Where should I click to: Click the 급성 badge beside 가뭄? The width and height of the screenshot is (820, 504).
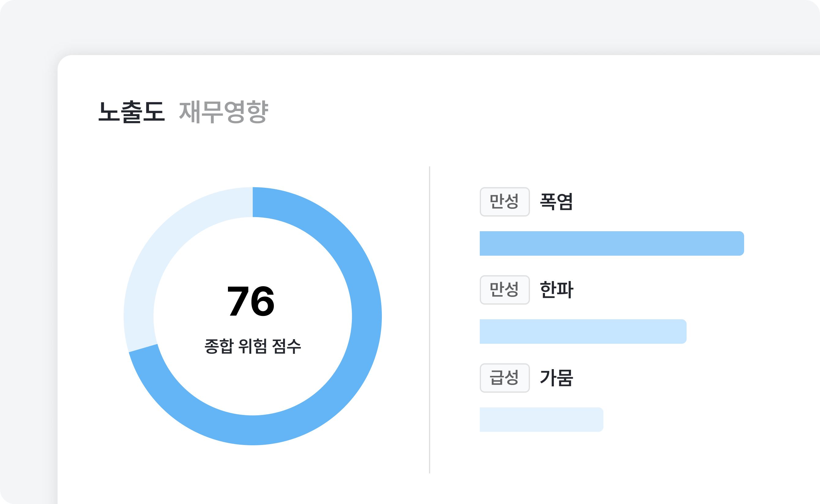tap(504, 378)
